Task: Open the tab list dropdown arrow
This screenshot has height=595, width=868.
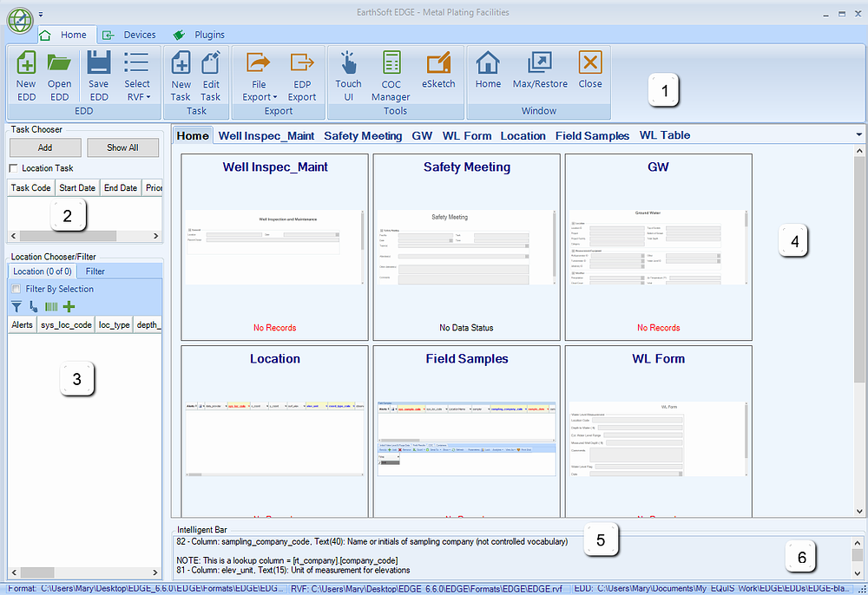Action: 858,134
